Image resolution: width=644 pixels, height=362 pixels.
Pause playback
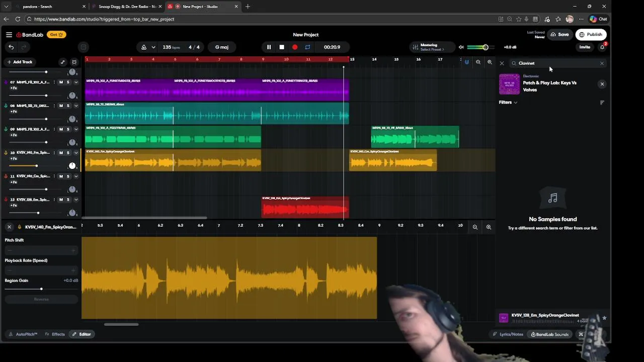[269, 47]
